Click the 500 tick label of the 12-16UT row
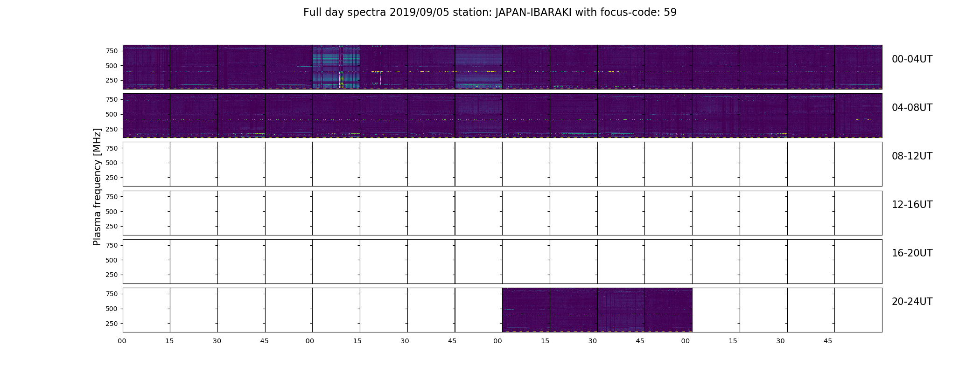The height and width of the screenshot is (373, 980). tap(112, 211)
